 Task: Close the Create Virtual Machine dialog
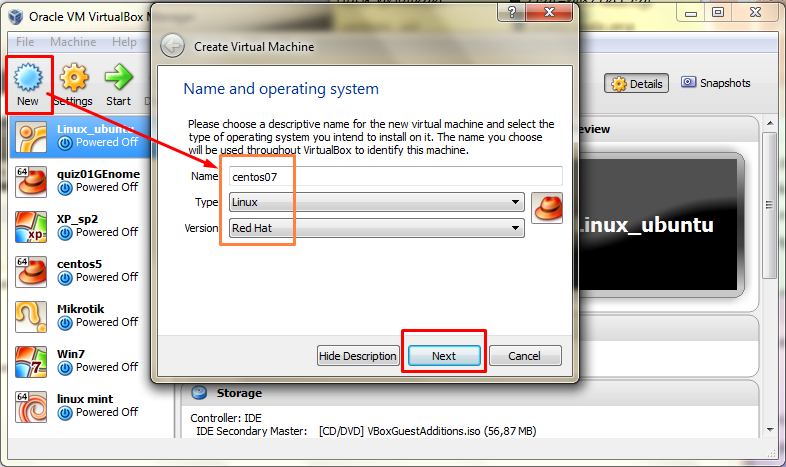549,12
